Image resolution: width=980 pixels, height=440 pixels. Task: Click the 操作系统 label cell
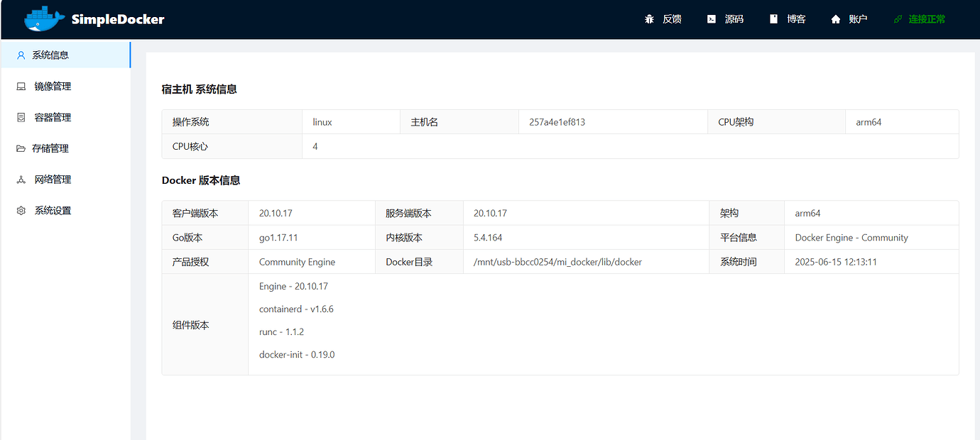tap(232, 122)
